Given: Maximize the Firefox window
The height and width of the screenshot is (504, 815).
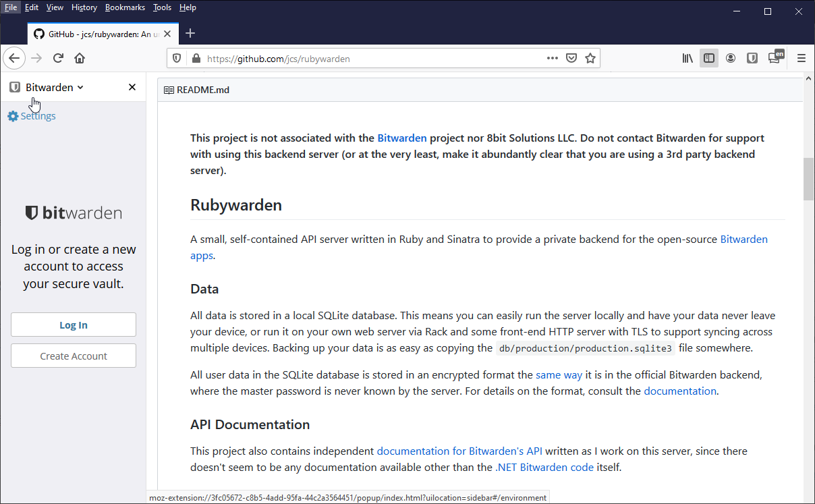Looking at the screenshot, I should pyautogui.click(x=768, y=11).
